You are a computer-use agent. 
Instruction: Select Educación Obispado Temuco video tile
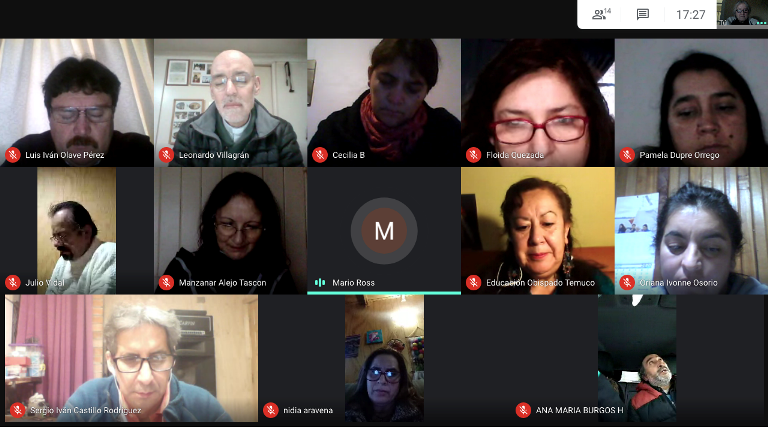click(538, 231)
